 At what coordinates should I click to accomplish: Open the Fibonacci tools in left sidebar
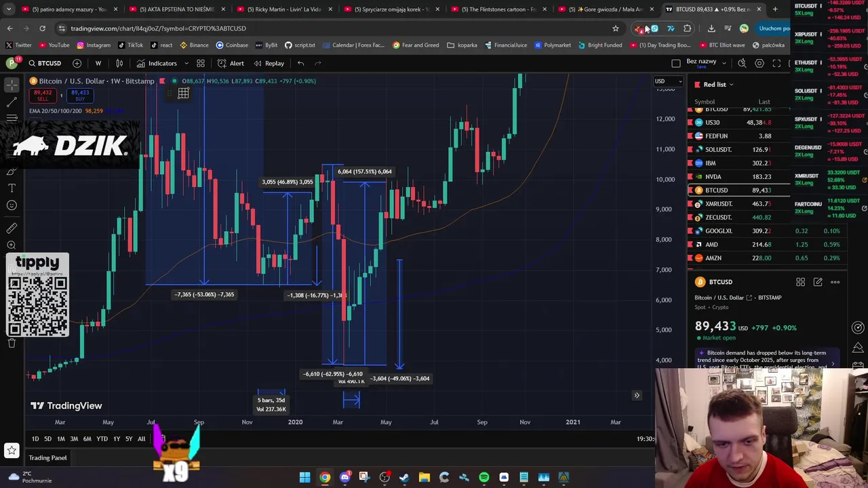click(12, 119)
